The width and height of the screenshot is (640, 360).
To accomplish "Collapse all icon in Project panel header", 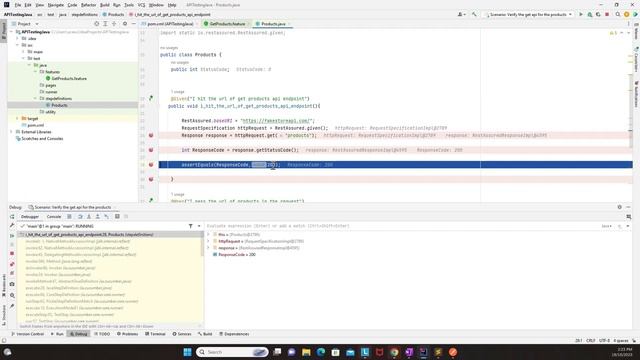I will pyautogui.click(x=114, y=24).
